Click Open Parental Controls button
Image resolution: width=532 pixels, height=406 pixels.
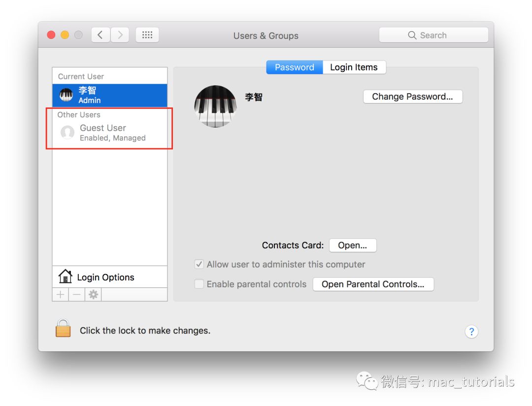(373, 284)
